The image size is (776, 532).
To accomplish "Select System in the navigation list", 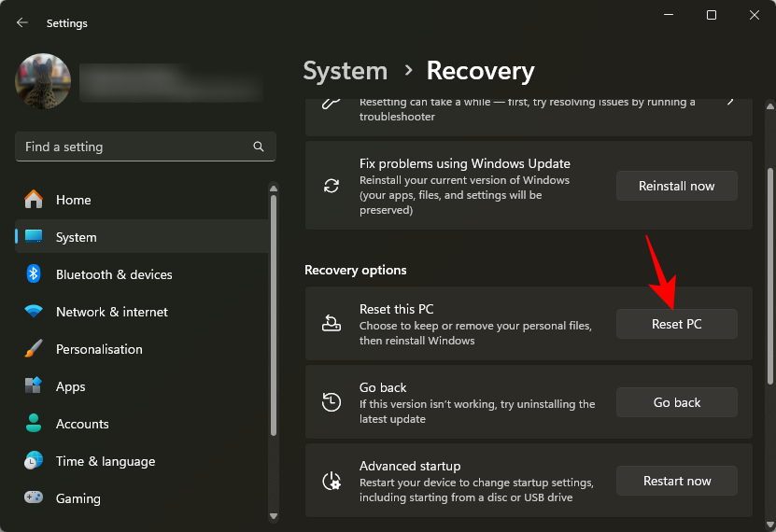I will tap(76, 237).
